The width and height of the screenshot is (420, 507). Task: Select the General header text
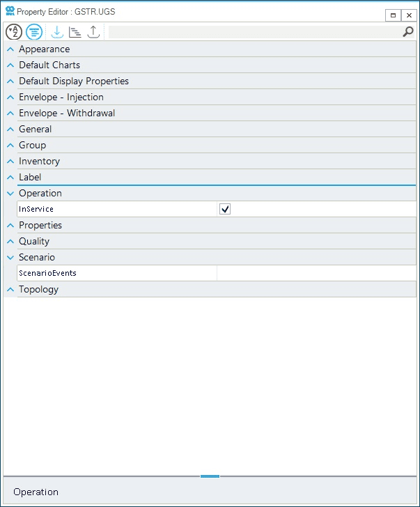tap(36, 129)
